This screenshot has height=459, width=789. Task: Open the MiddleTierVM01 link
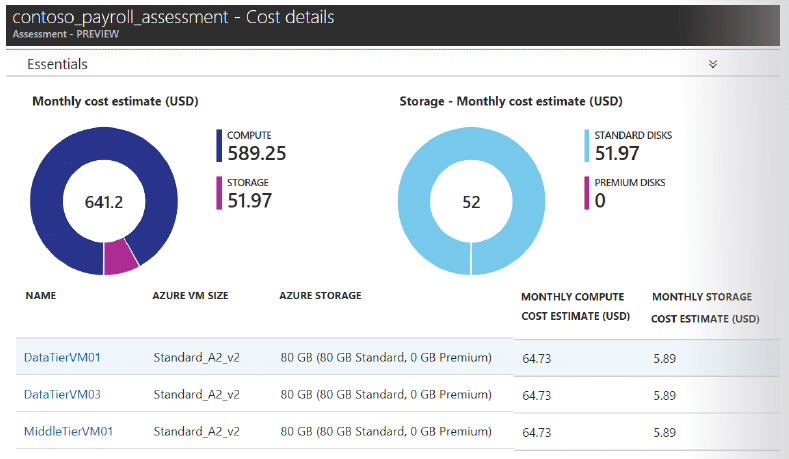pyautogui.click(x=69, y=432)
